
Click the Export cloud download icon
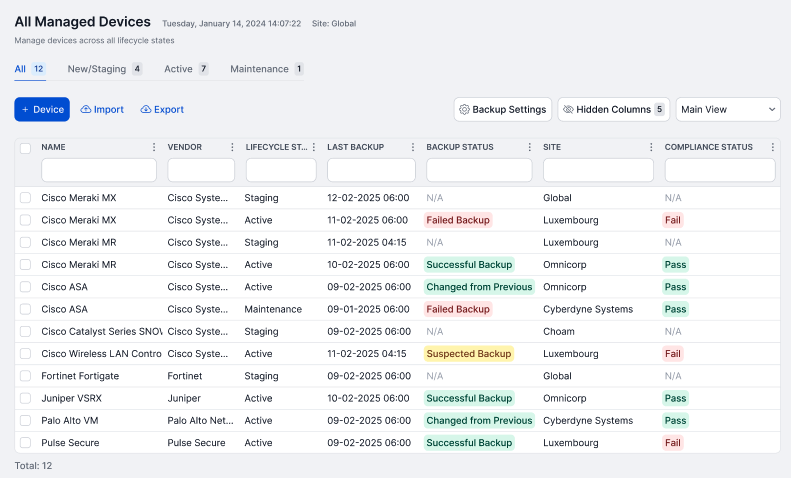click(x=146, y=110)
